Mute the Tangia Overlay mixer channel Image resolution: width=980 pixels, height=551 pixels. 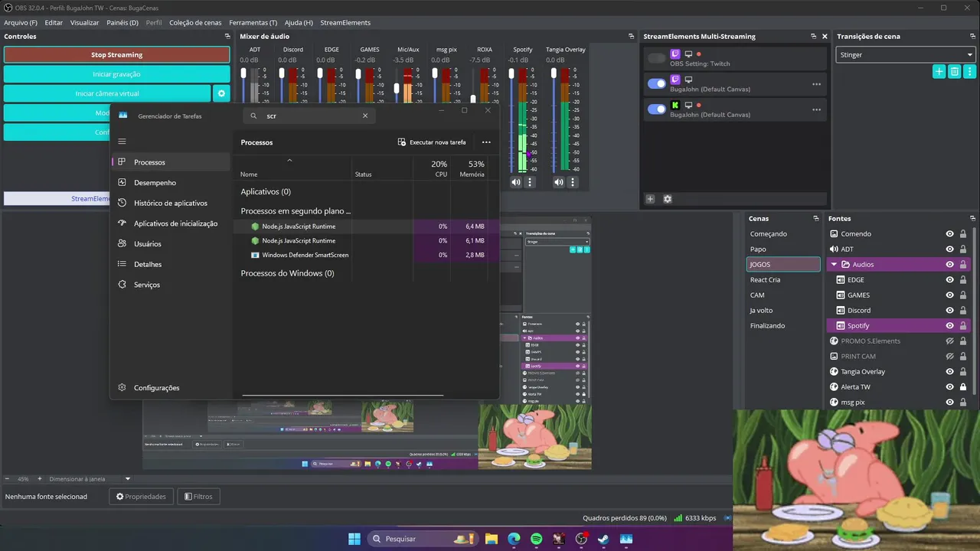pos(559,182)
